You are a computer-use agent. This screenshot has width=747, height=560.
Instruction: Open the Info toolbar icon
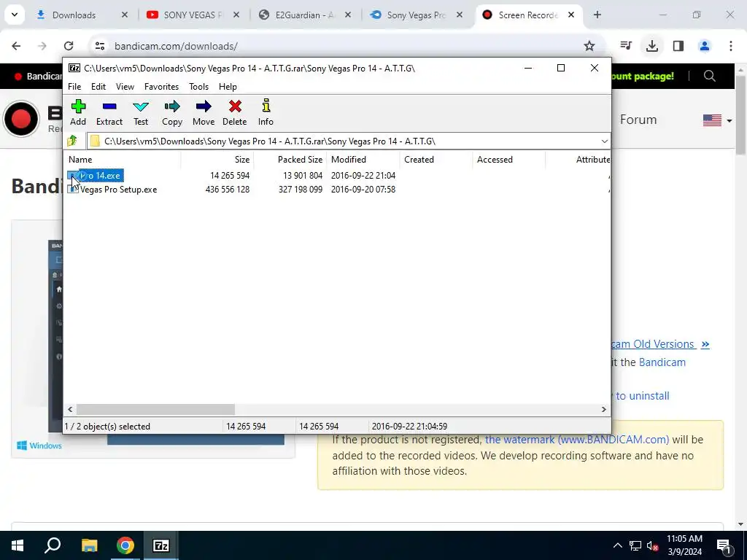click(x=266, y=112)
